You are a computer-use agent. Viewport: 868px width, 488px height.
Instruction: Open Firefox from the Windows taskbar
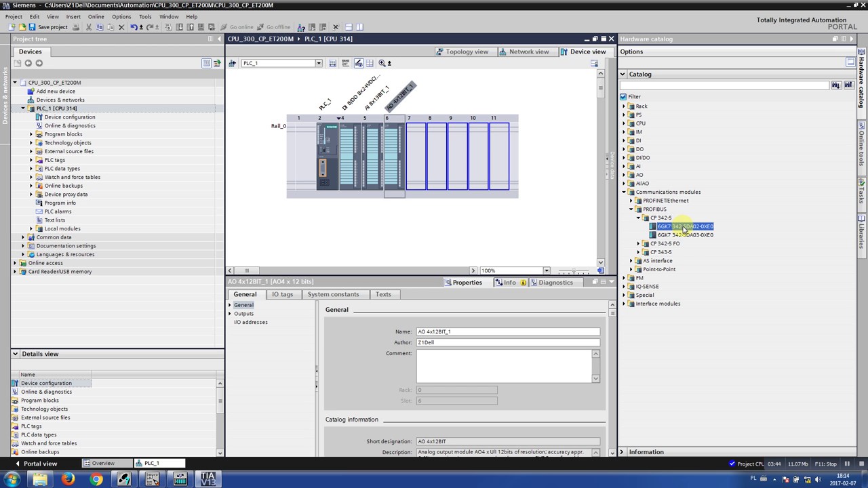coord(68,479)
